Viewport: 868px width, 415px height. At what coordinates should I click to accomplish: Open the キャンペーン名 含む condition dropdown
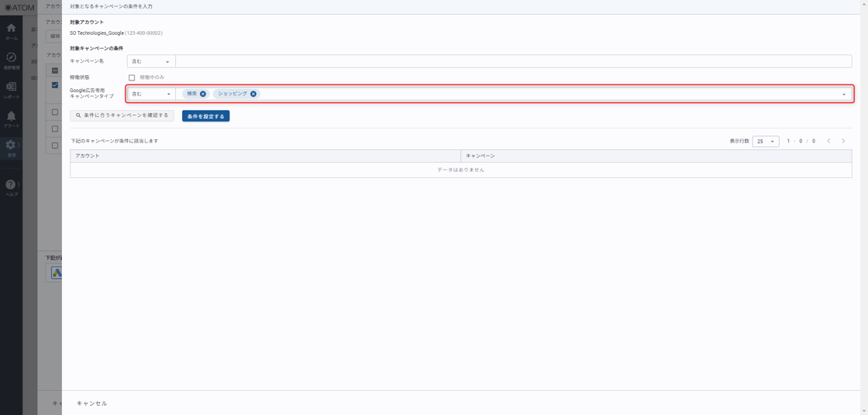[151, 61]
